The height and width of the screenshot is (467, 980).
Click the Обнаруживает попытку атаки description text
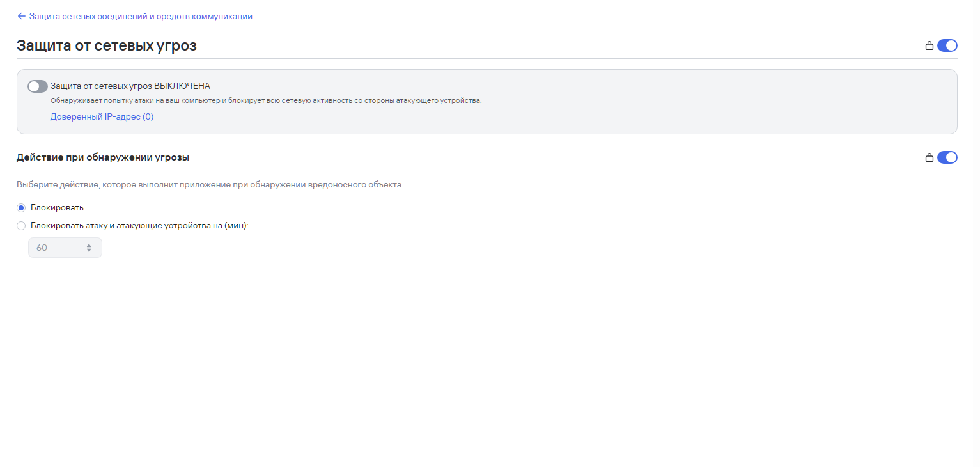(x=266, y=101)
